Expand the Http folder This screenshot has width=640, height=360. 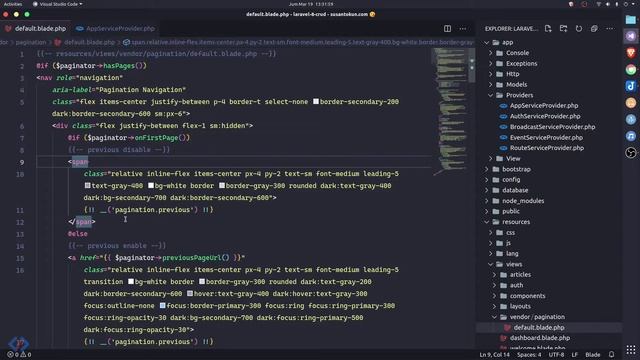[491, 74]
